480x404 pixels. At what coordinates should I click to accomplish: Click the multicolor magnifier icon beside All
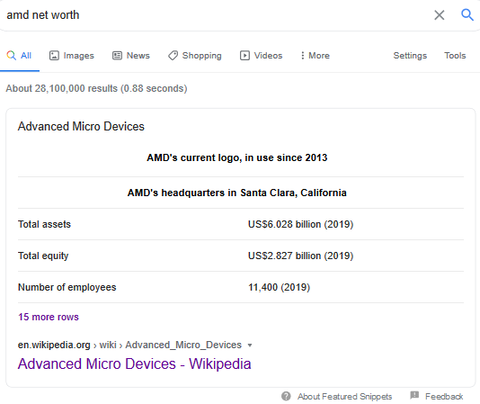pyautogui.click(x=11, y=55)
